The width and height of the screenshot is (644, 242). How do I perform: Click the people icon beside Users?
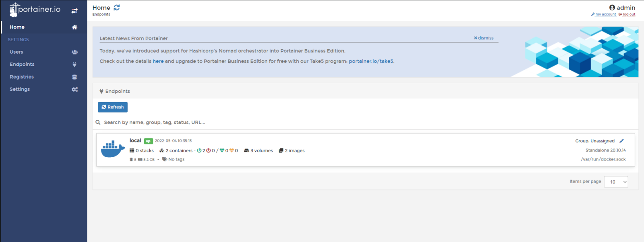click(74, 52)
